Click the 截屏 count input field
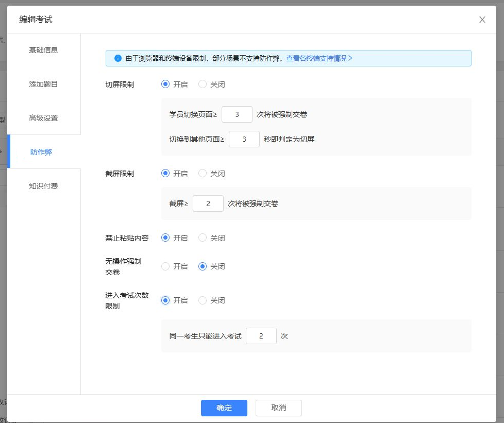The height and width of the screenshot is (423, 504). tap(208, 204)
